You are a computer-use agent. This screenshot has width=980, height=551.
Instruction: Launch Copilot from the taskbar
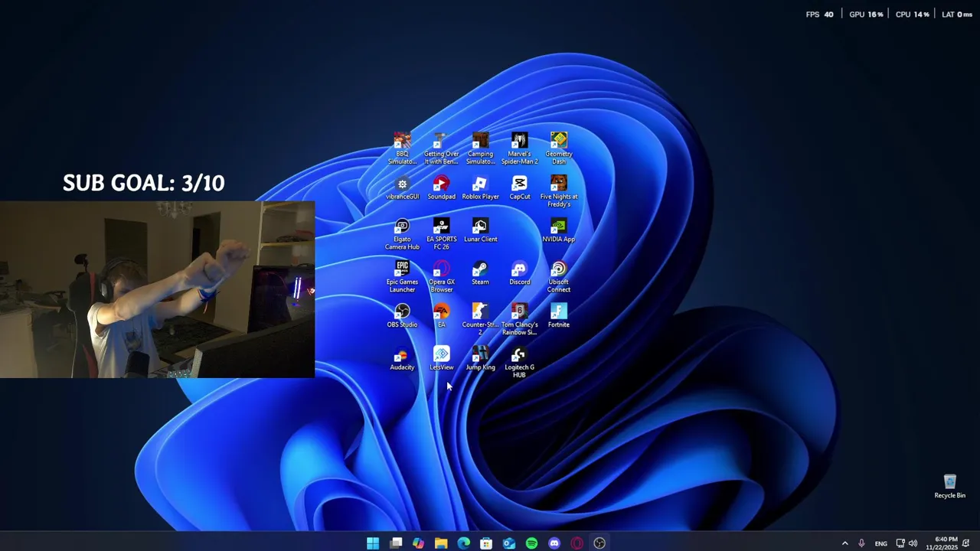[x=418, y=543]
